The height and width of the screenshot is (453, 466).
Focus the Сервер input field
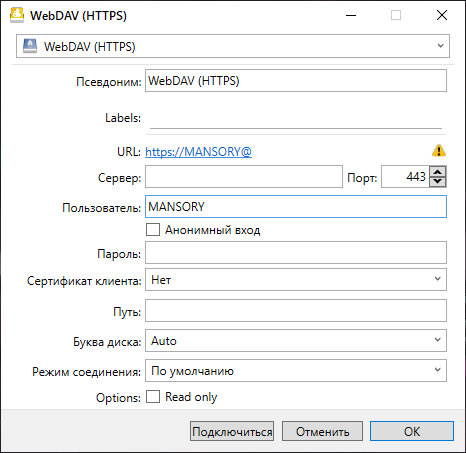point(244,177)
